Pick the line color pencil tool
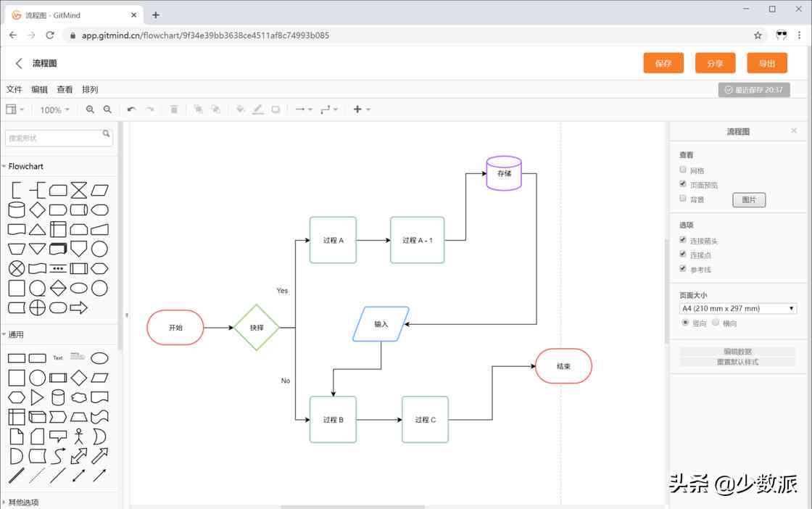Image resolution: width=812 pixels, height=509 pixels. click(258, 109)
